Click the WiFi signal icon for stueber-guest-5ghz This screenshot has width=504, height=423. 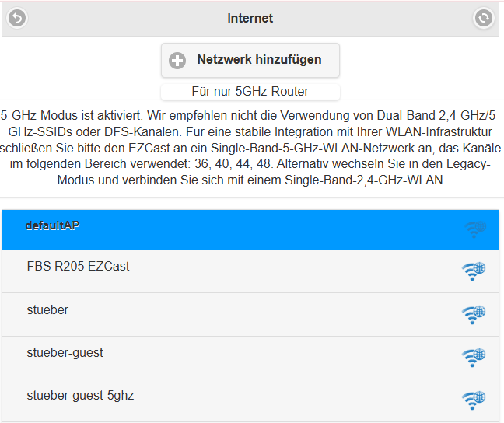(x=474, y=400)
